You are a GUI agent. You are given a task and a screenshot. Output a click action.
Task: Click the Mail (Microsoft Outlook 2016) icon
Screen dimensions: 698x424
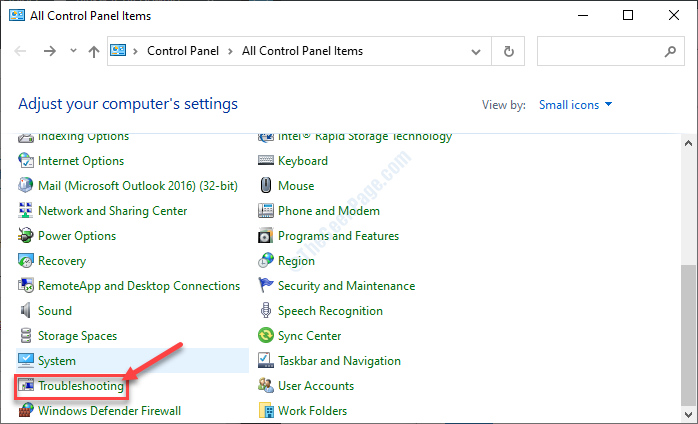click(25, 185)
